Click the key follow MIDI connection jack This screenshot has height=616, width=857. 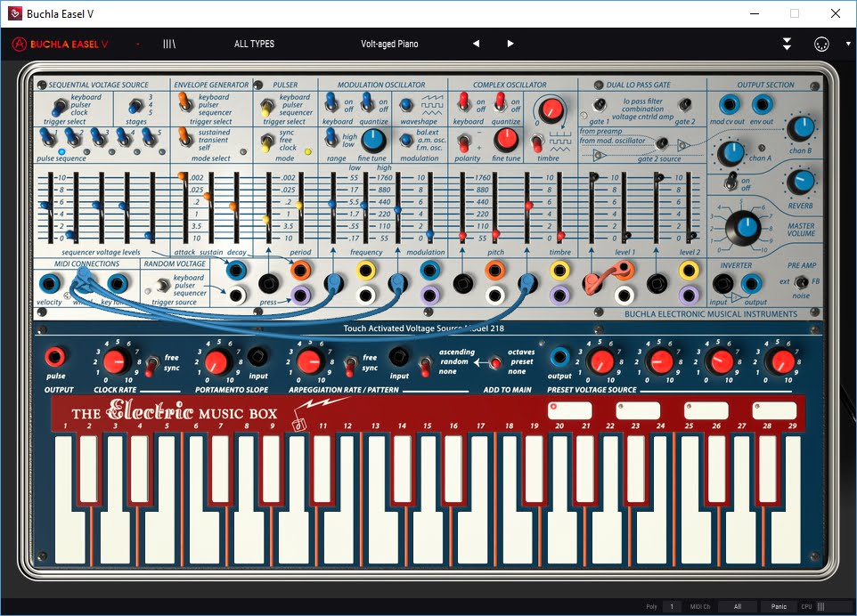118,283
